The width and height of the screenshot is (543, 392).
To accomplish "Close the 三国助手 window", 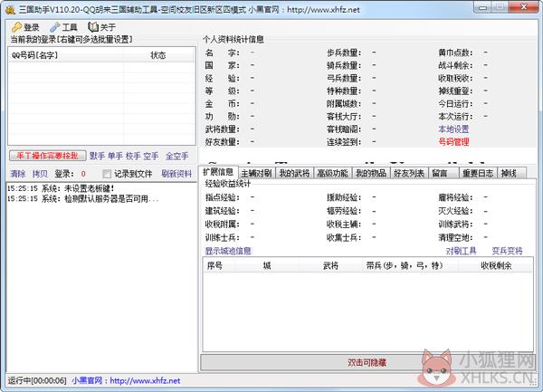I will (x=524, y=6).
